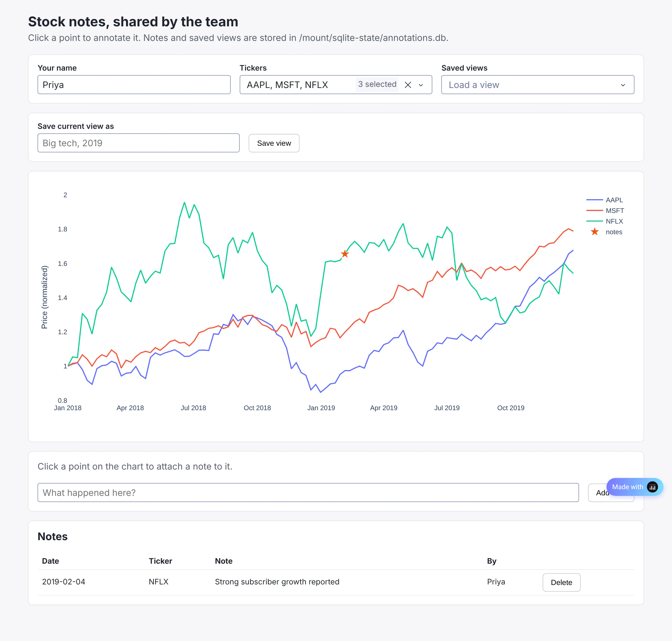Viewport: 672px width, 641px height.
Task: Click the Priya cell in By column
Action: (x=496, y=582)
